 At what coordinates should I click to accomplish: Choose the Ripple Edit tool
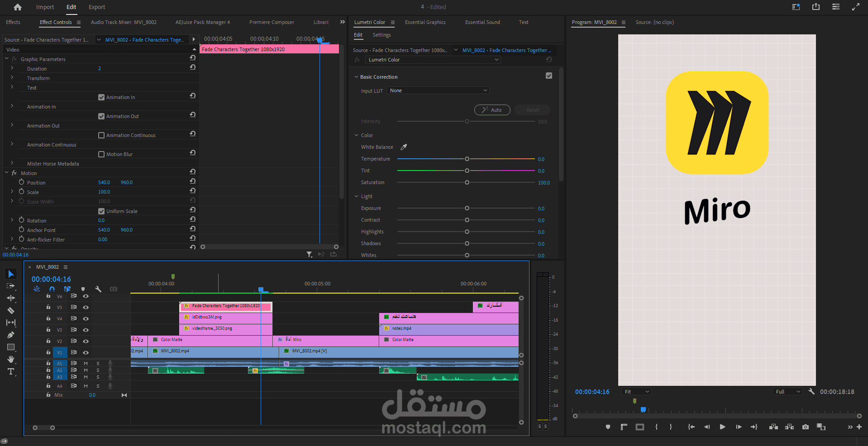[x=11, y=298]
